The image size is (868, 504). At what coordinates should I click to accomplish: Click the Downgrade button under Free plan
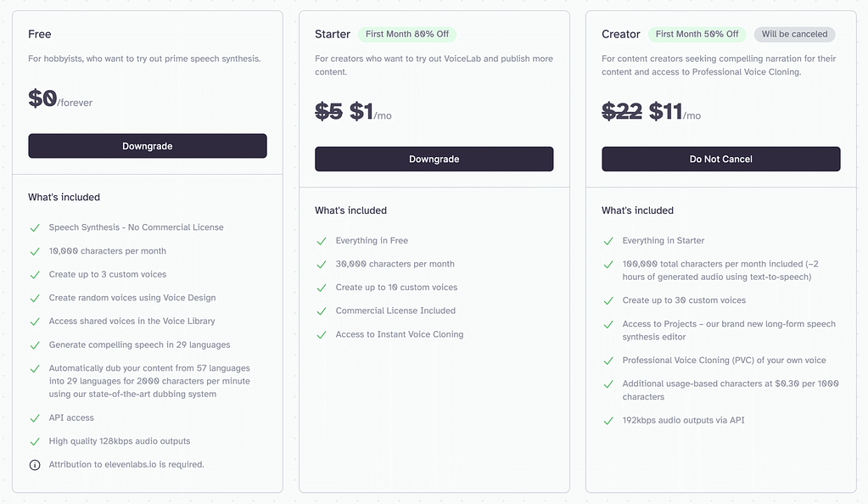(x=148, y=146)
